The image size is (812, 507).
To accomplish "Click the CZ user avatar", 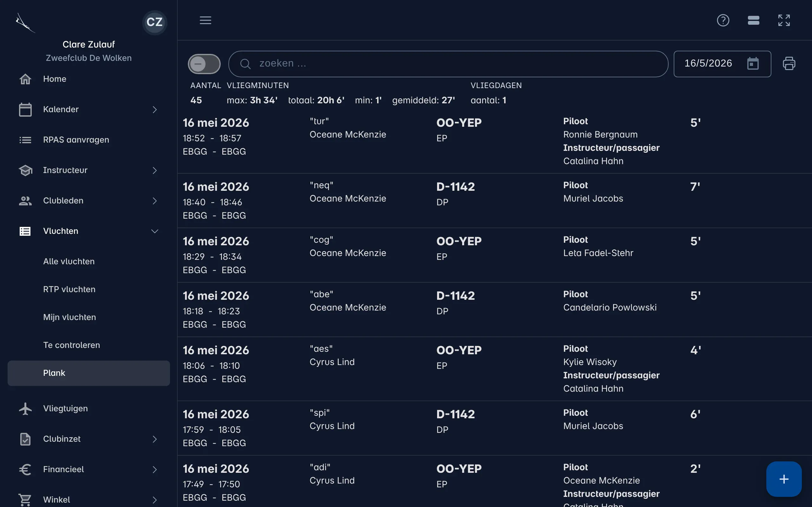I will click(x=155, y=22).
